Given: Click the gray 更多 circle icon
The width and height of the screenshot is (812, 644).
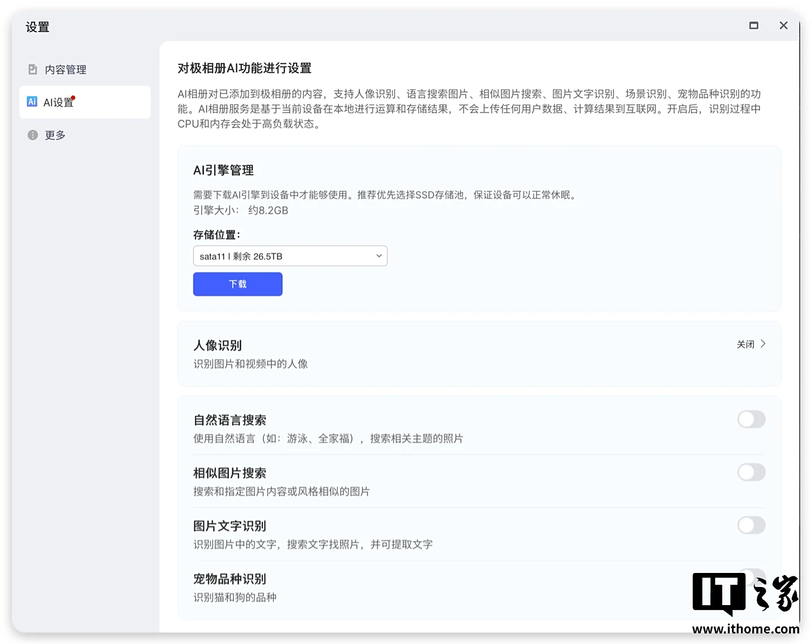Looking at the screenshot, I should [33, 135].
